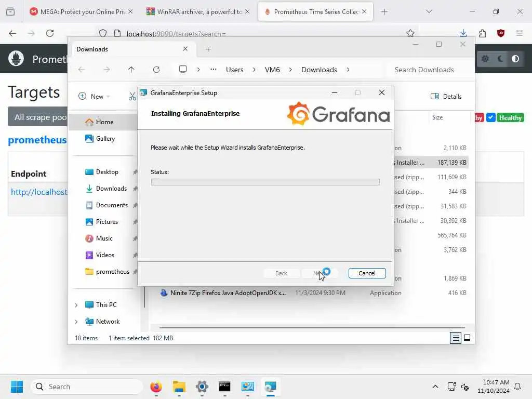Click This PC monitor icon in breadcrumb
This screenshot has width=532, height=399.
pos(183,70)
